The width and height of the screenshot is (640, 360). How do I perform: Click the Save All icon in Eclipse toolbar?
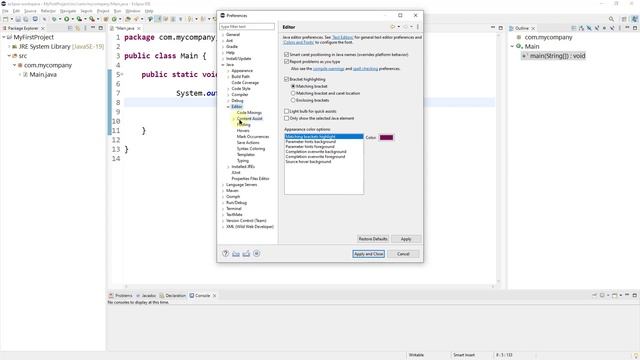pyautogui.click(x=25, y=19)
